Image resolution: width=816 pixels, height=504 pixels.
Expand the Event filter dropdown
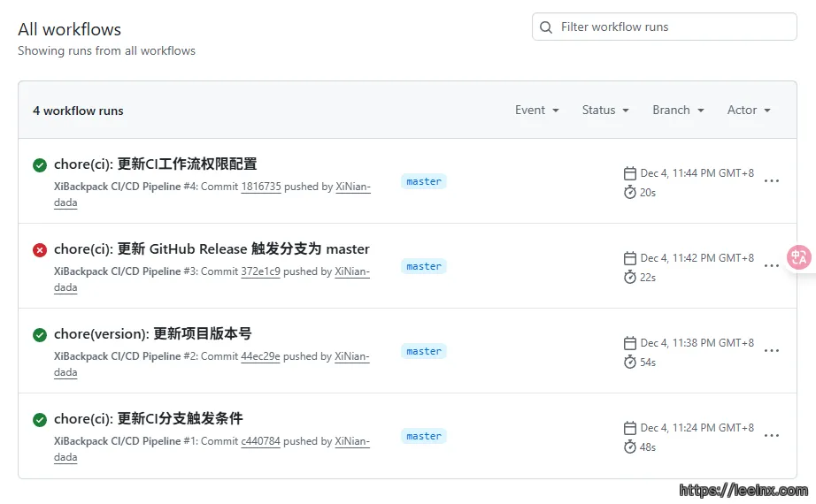pyautogui.click(x=536, y=111)
